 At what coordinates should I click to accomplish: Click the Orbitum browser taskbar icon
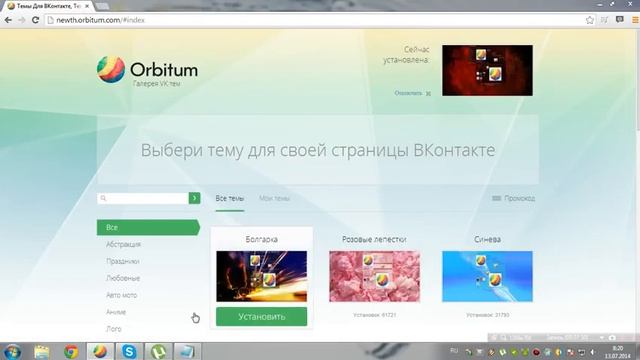coord(100,351)
